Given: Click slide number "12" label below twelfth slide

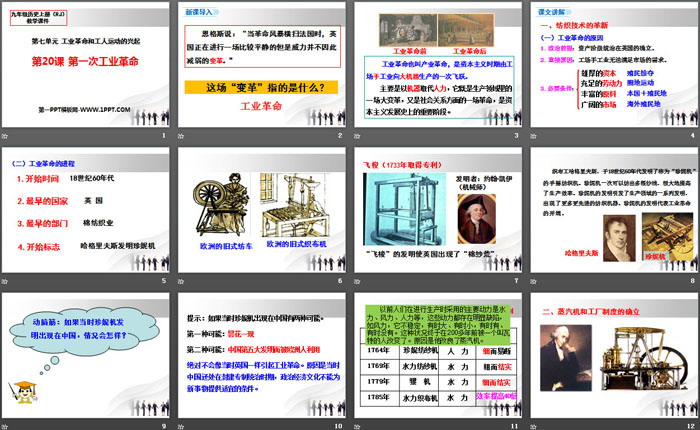Looking at the screenshot, I should (691, 426).
